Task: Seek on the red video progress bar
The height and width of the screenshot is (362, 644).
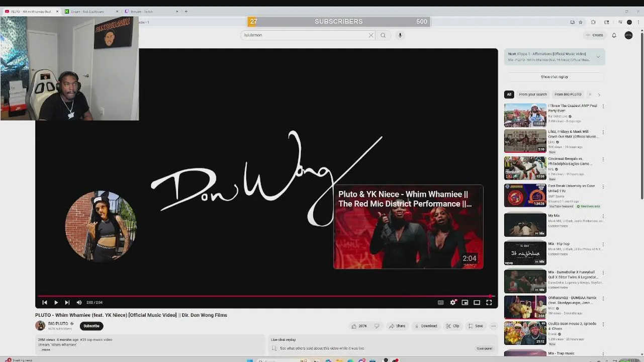Action: (266, 296)
